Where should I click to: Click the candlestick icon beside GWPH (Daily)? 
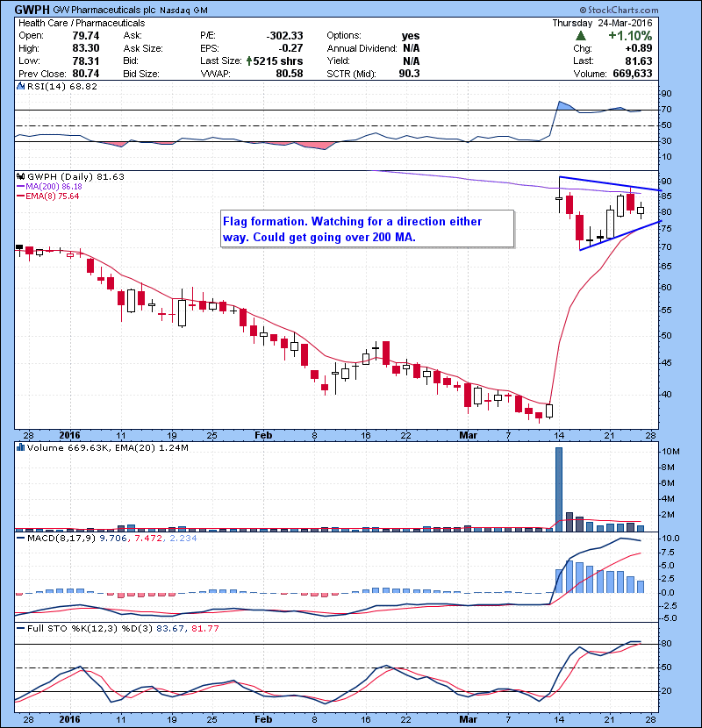pyautogui.click(x=20, y=177)
